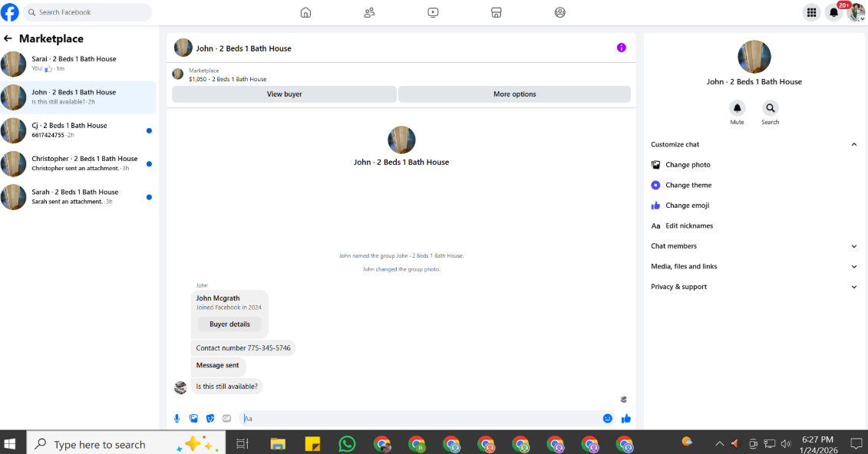The height and width of the screenshot is (454, 868).
Task: Show hidden system tray icons chevron
Action: (x=719, y=444)
